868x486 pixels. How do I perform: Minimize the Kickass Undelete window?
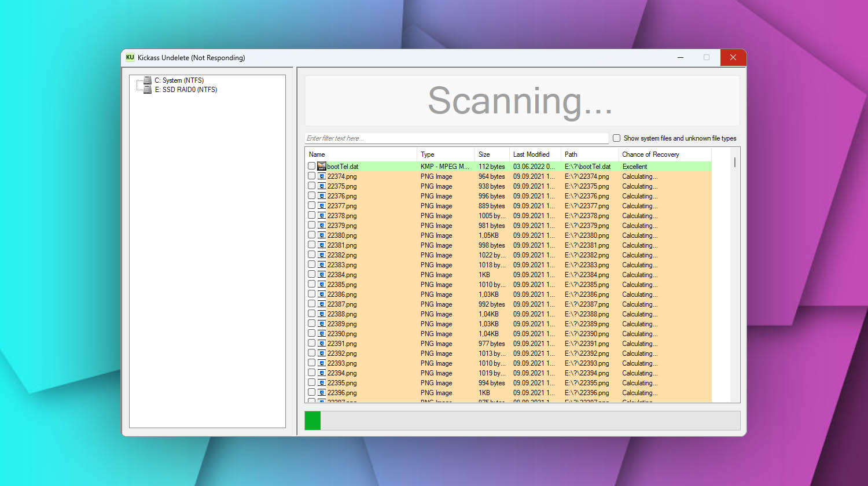click(x=681, y=57)
